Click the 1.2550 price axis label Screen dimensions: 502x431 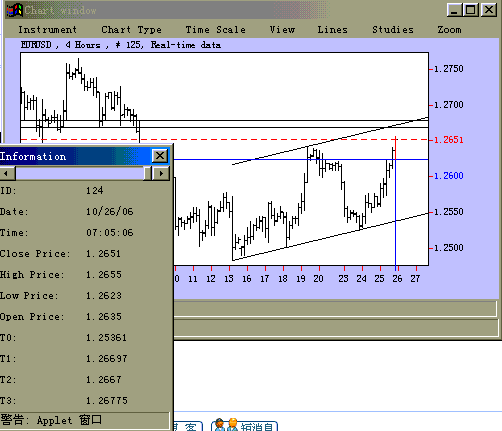[449, 212]
